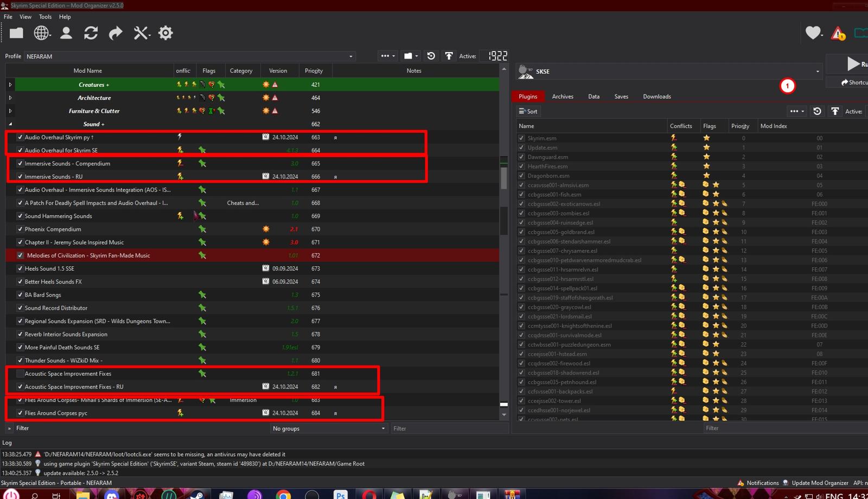Click the plugin list Filter input field
Image resolution: width=868 pixels, height=499 pixels.
(x=786, y=428)
